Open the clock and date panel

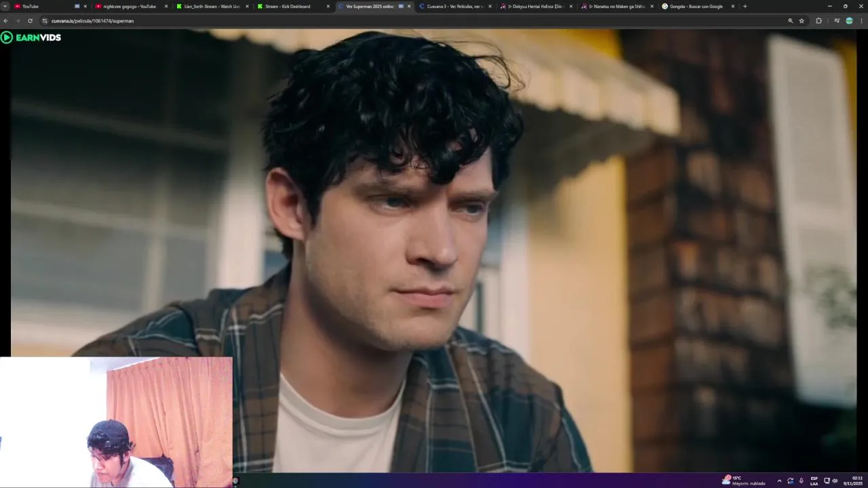pos(853,481)
